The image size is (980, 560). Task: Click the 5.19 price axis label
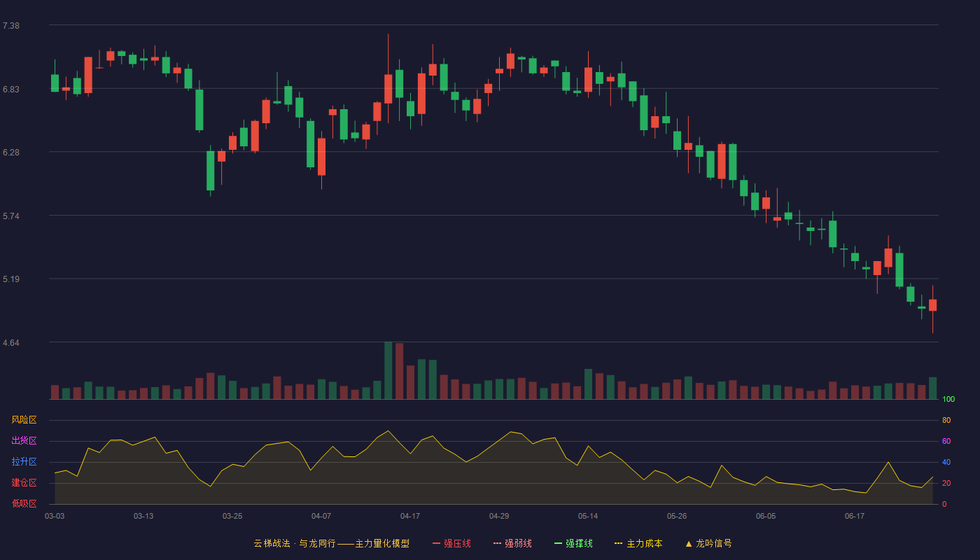point(11,279)
